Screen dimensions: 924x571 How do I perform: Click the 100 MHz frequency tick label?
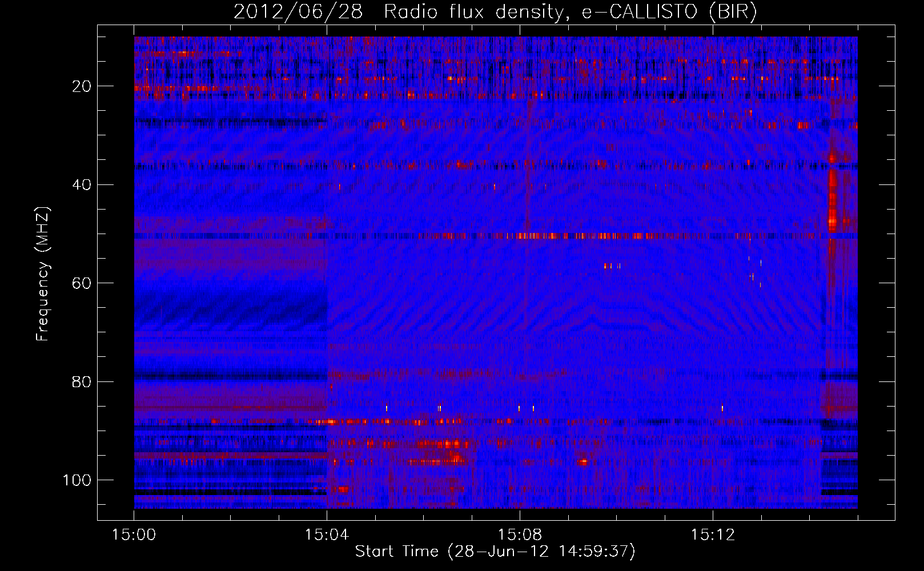[x=77, y=480]
